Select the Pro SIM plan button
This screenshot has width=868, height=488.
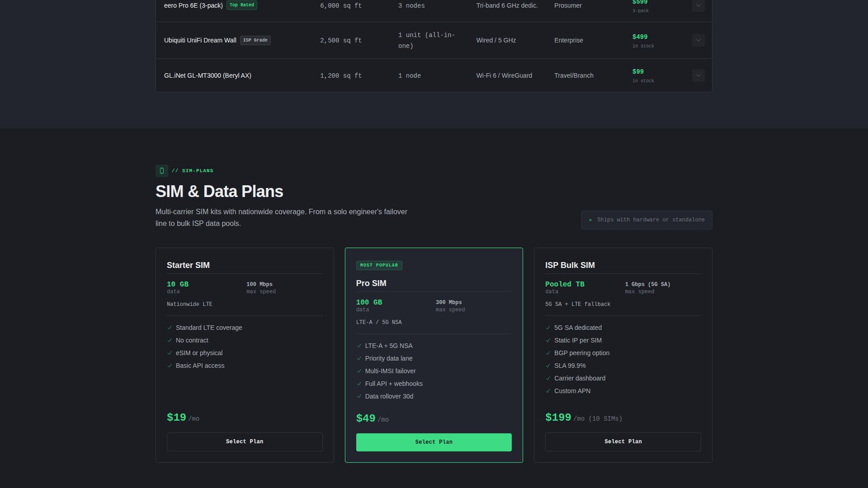click(434, 442)
